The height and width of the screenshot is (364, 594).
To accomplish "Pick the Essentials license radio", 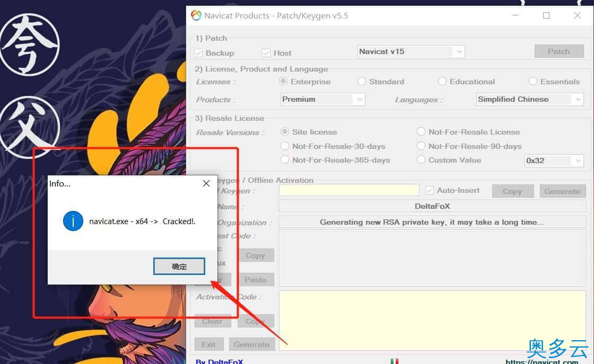I will click(532, 82).
